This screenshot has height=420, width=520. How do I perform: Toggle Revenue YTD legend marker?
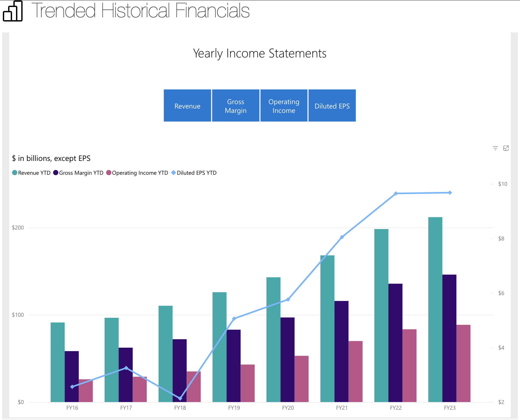14,173
